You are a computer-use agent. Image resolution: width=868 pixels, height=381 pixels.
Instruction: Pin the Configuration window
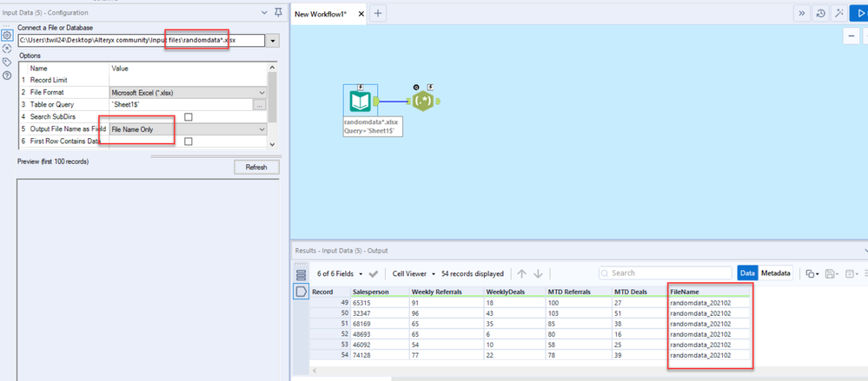click(x=278, y=12)
